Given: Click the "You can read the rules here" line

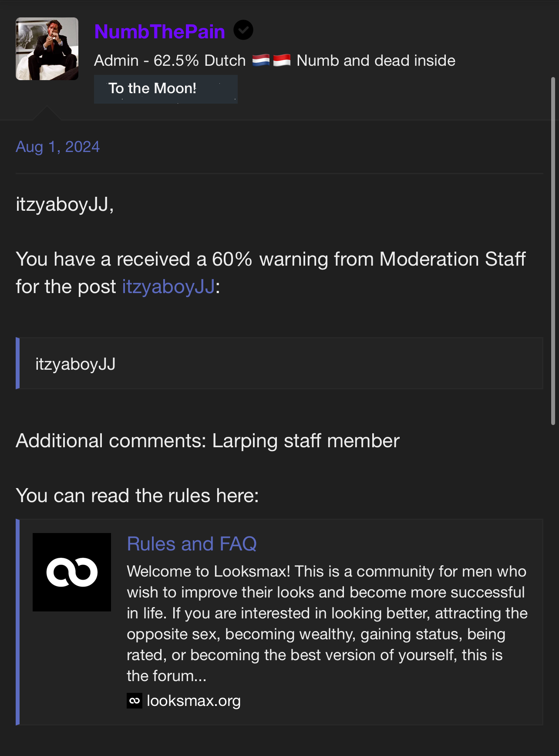Looking at the screenshot, I should pos(137,496).
